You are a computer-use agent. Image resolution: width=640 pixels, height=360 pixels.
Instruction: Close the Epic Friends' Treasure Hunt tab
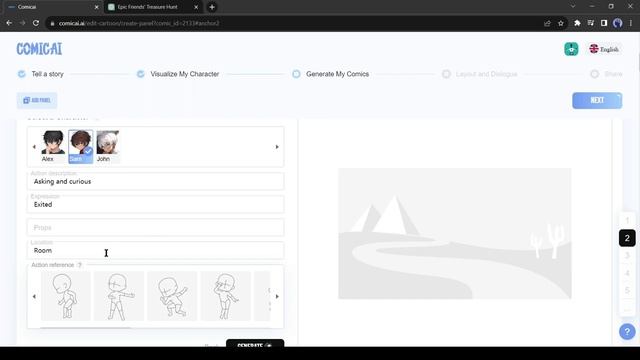click(x=196, y=7)
